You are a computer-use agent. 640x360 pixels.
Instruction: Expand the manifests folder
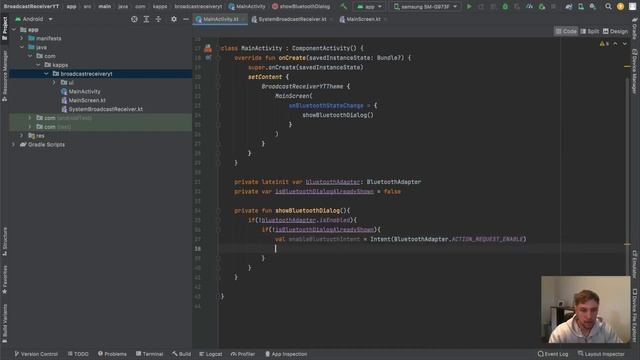(22, 38)
